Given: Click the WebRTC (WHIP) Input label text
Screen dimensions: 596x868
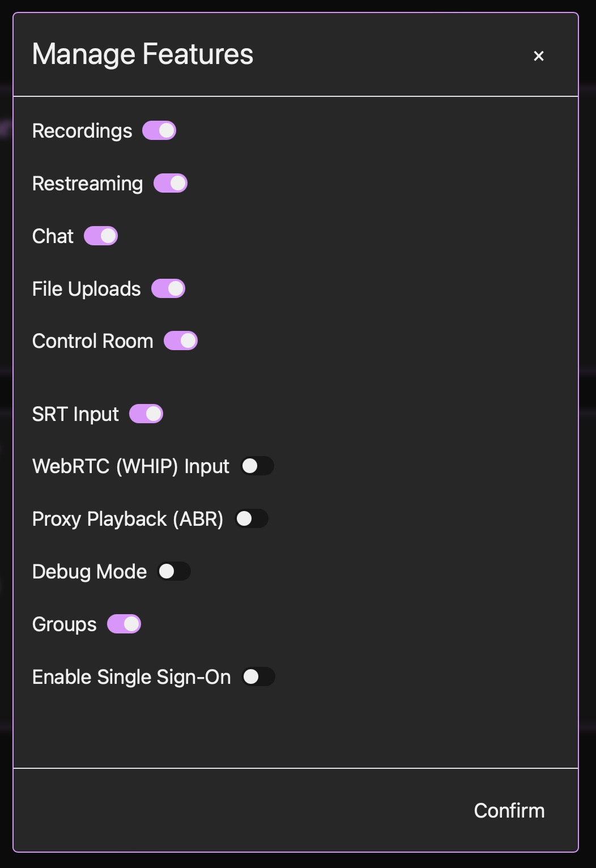Looking at the screenshot, I should (x=131, y=466).
